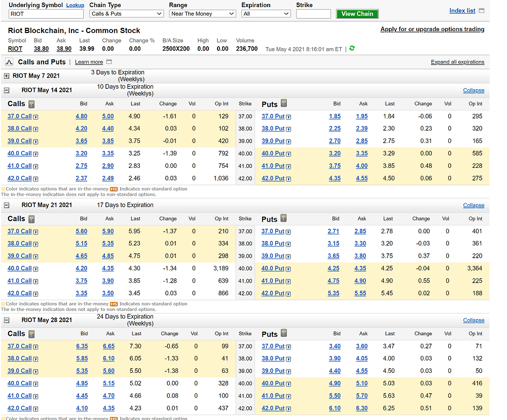Click the Collapse link for May 14
Viewport: 507px width, 420px height.
[474, 90]
